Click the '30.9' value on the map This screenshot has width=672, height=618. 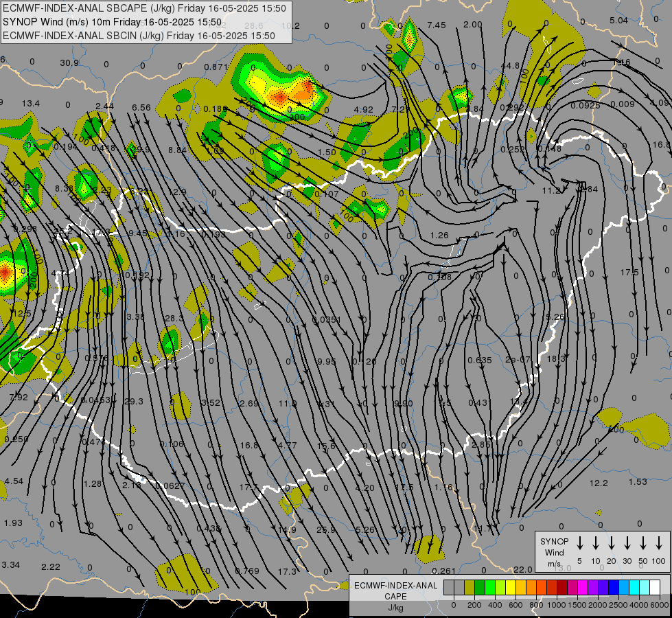pos(69,63)
